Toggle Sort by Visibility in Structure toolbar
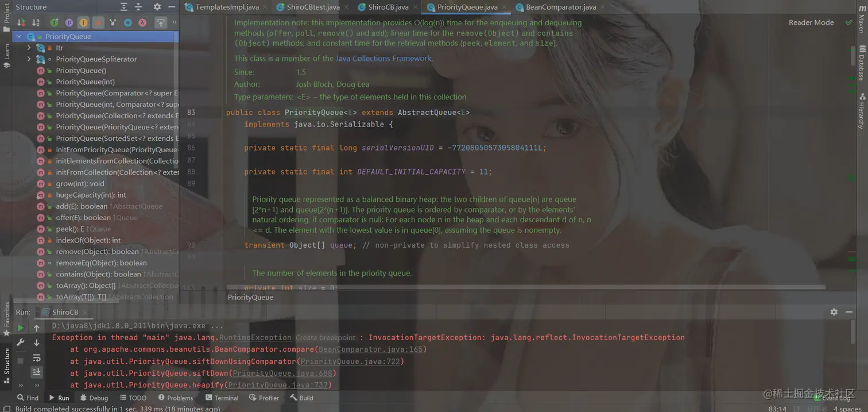This screenshot has height=412, width=868. click(x=21, y=22)
